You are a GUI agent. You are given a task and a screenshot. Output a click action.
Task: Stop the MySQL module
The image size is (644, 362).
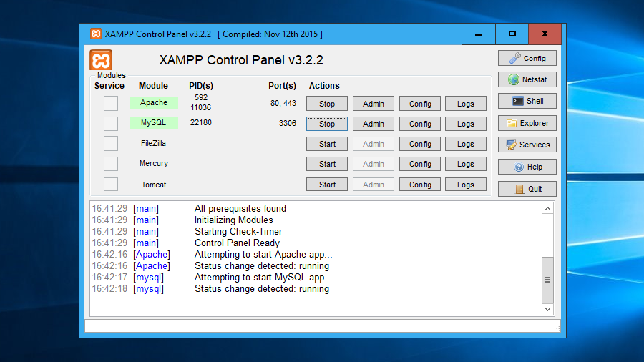click(327, 124)
